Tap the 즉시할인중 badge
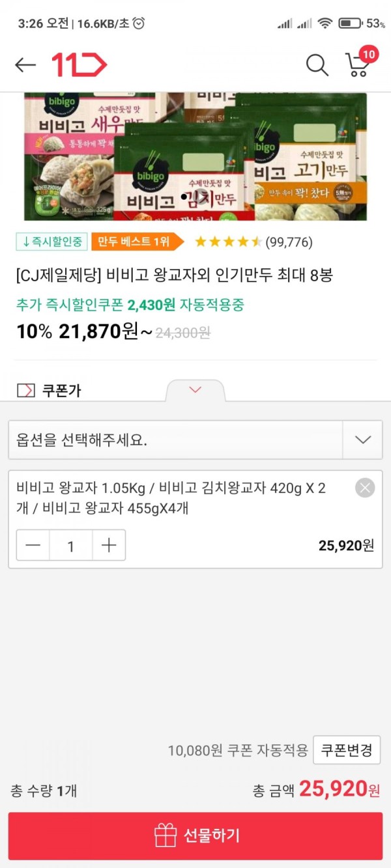The image size is (391, 868). point(52,242)
